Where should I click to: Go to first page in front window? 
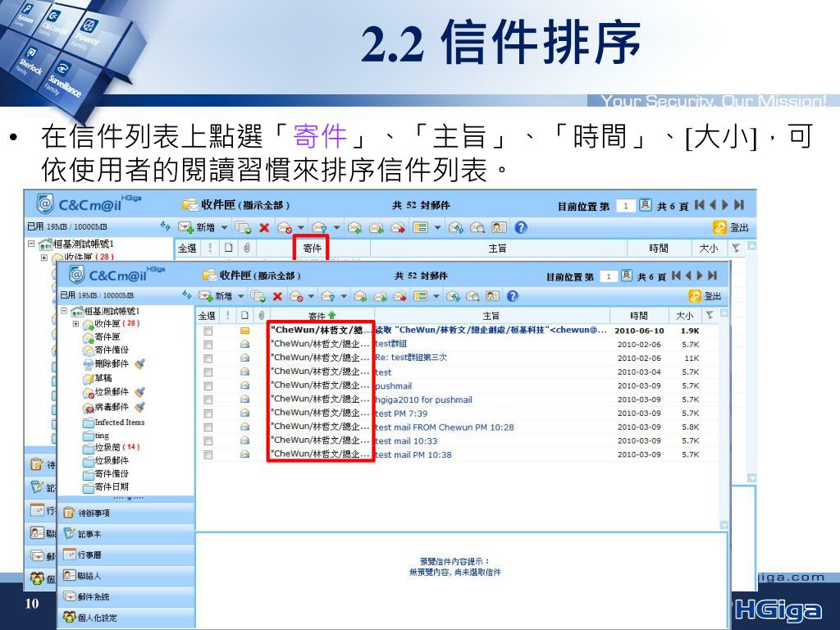(676, 276)
